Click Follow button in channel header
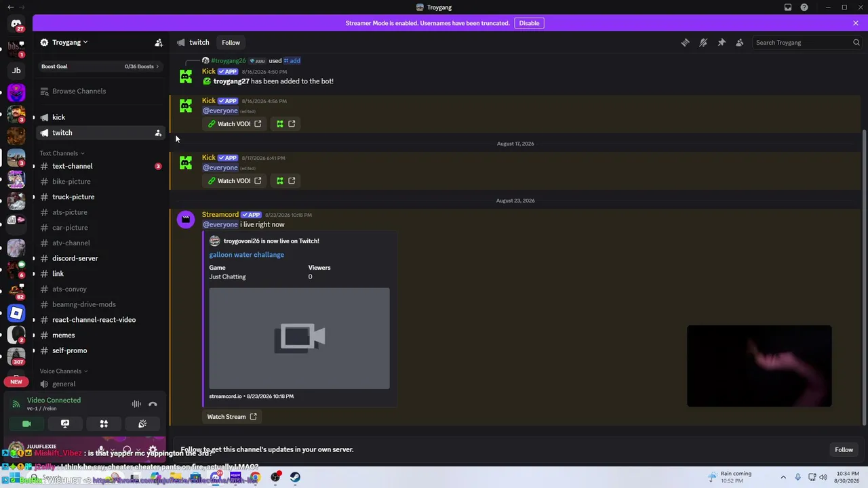Viewport: 868px width, 488px height. 231,43
